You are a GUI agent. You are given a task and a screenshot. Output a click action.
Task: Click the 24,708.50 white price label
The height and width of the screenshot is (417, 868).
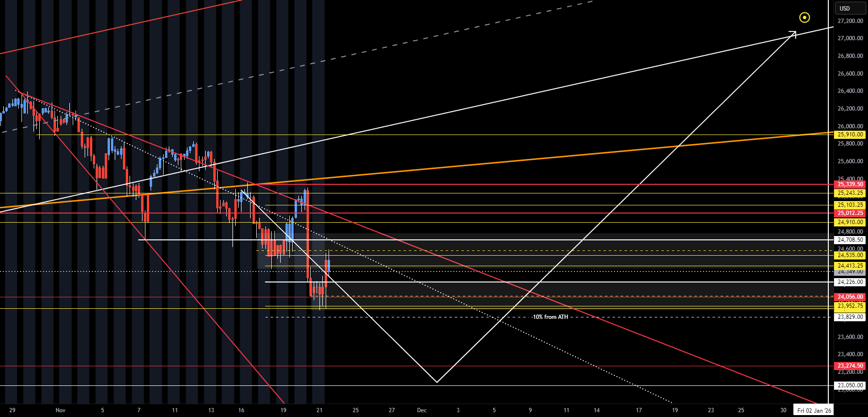(850, 240)
